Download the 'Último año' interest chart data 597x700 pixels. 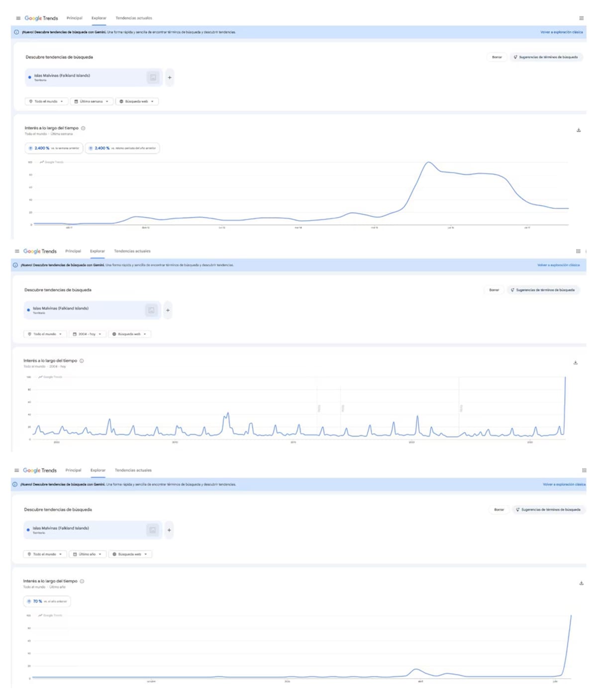click(581, 583)
